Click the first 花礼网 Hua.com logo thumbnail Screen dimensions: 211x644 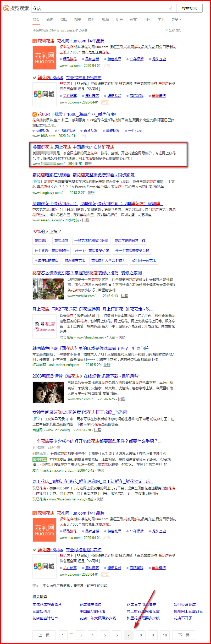click(x=45, y=58)
